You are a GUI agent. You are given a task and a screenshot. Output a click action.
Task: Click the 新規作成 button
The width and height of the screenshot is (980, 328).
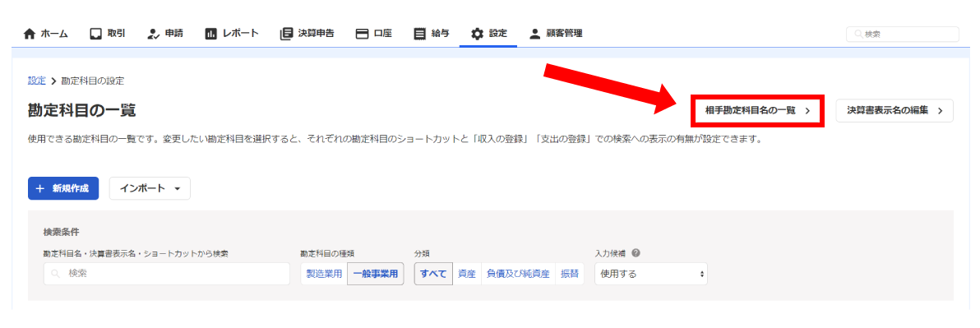[63, 189]
